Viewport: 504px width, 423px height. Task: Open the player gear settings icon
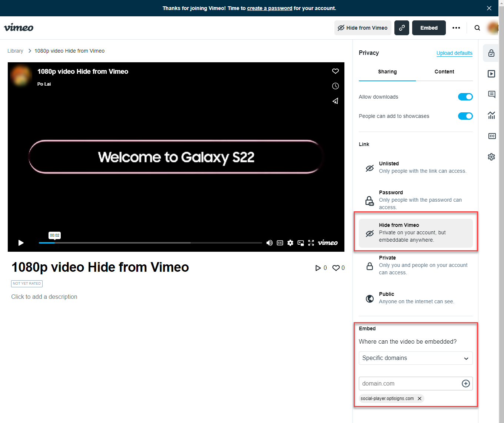290,243
